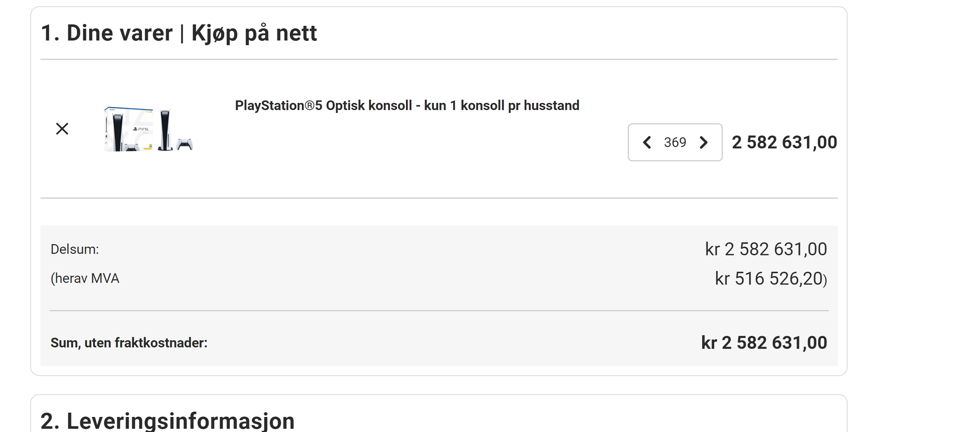Click the bold total kr 2 582 631,00
The height and width of the screenshot is (432, 980).
(764, 343)
